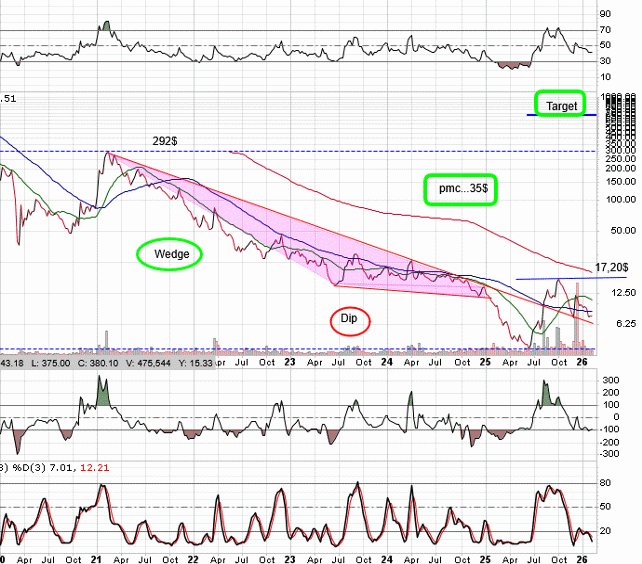This screenshot has height=564, width=642.
Task: Click the bold 24 year label on axis
Action: 387,362
